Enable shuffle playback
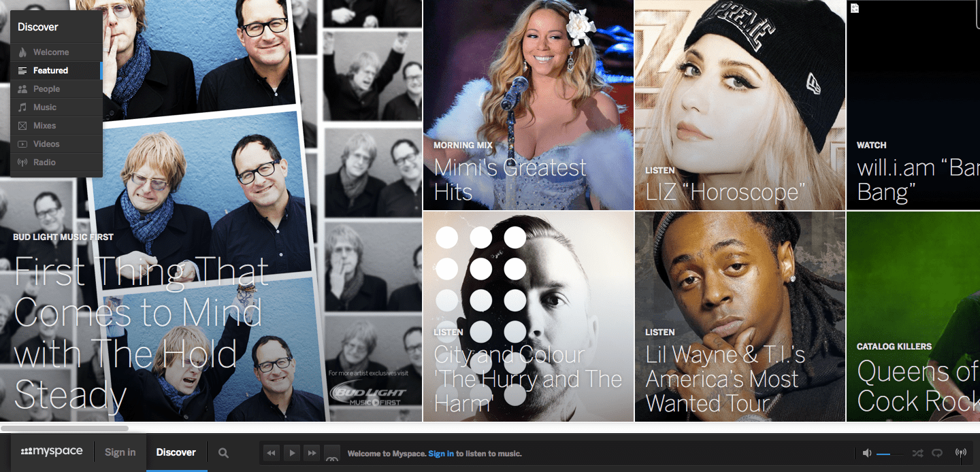This screenshot has width=980, height=472. click(917, 452)
